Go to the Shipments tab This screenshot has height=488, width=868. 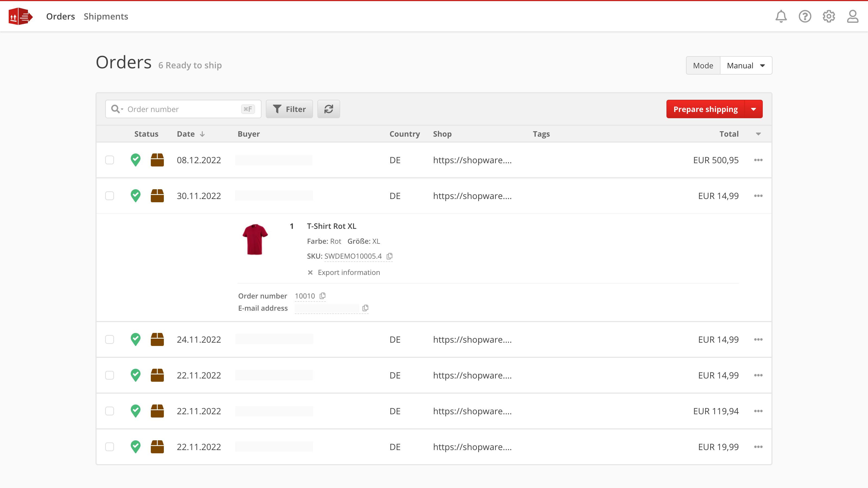click(x=106, y=16)
